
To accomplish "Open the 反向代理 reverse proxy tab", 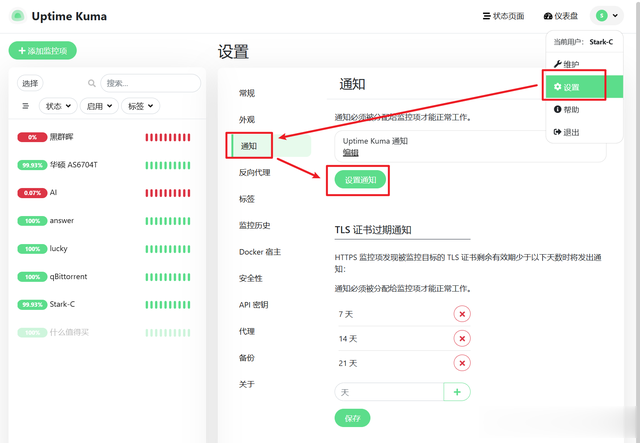I will (255, 173).
